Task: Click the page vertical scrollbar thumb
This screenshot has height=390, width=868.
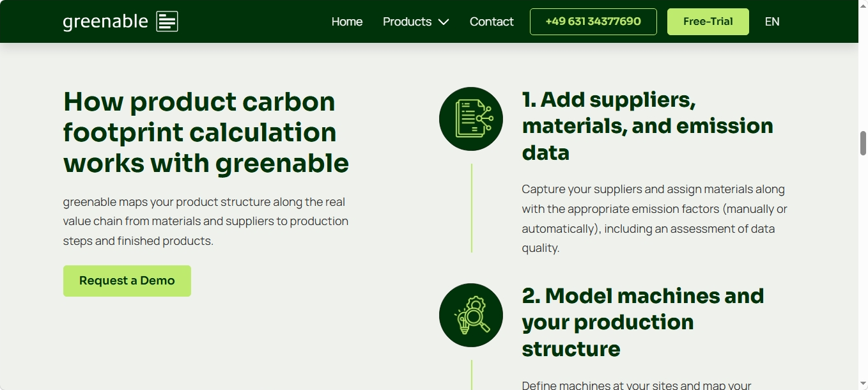Action: pyautogui.click(x=863, y=143)
